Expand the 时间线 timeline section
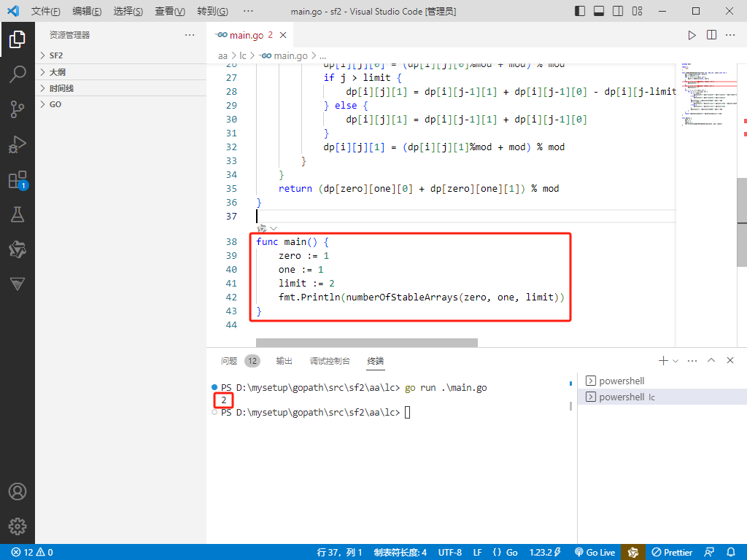The height and width of the screenshot is (560, 747). [120, 88]
